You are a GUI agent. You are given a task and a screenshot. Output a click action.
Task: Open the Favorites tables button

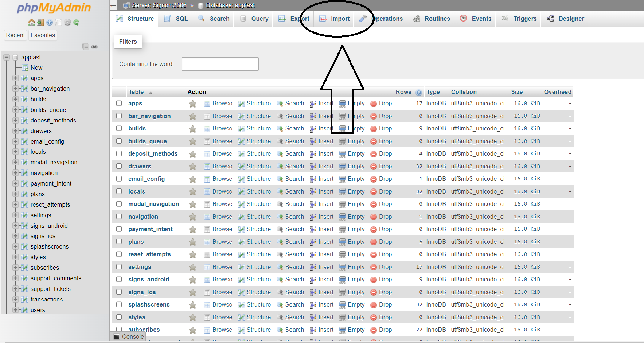tap(43, 35)
